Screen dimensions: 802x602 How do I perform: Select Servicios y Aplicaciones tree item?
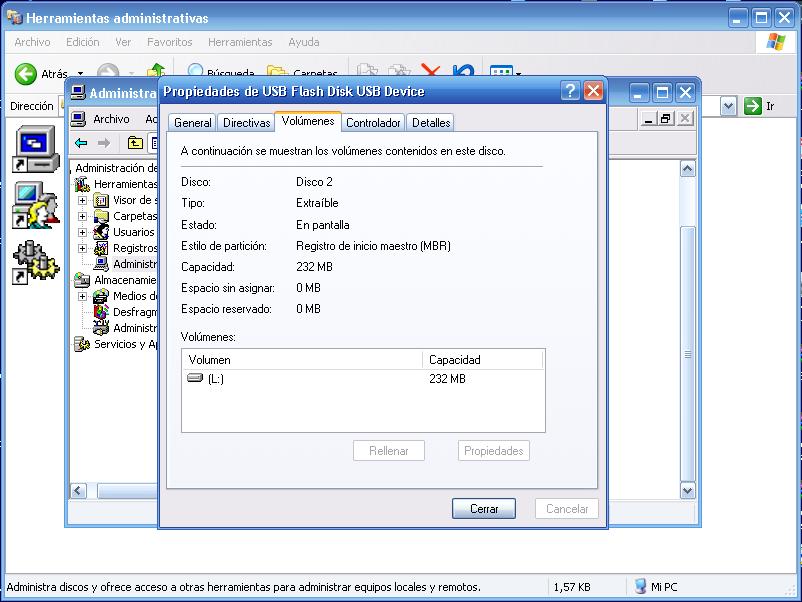point(125,344)
